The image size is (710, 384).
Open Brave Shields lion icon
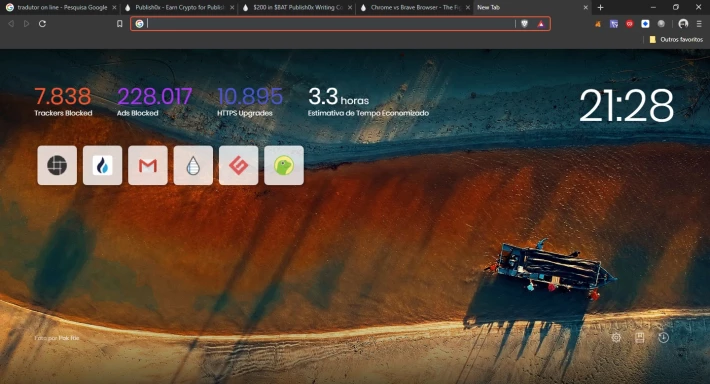(524, 24)
